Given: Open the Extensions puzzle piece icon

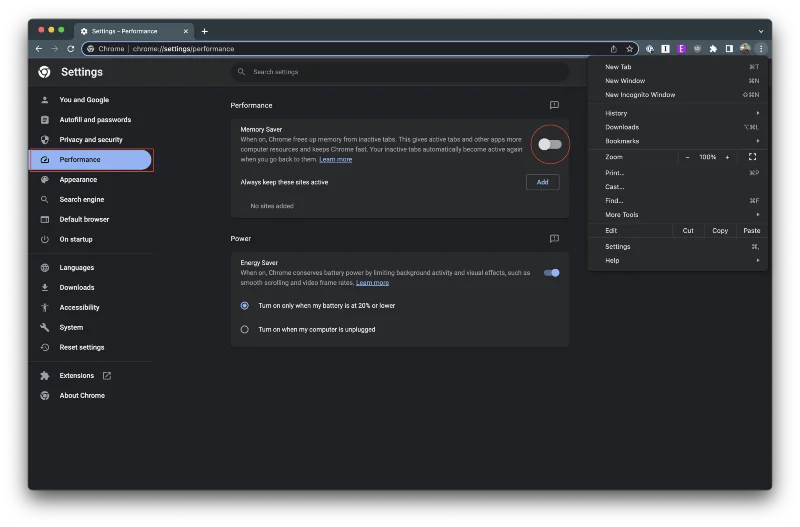Looking at the screenshot, I should (x=713, y=48).
